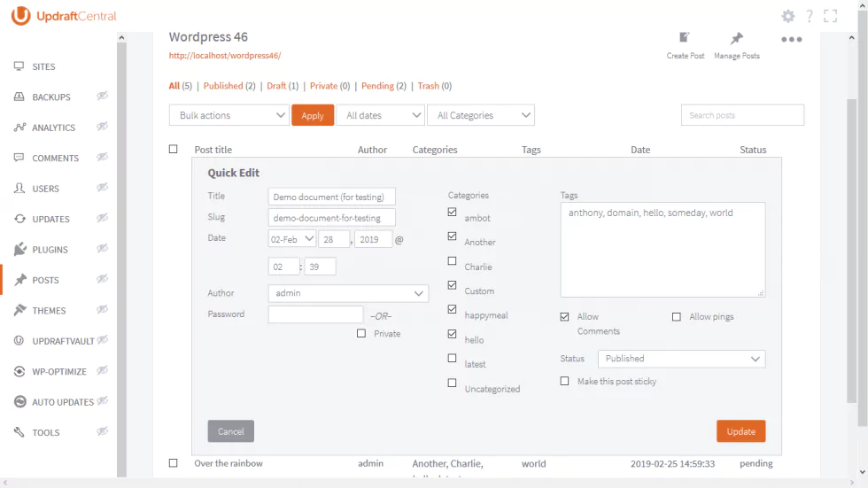Image resolution: width=868 pixels, height=488 pixels.
Task: Open Plugins in the sidebar
Action: pos(50,250)
